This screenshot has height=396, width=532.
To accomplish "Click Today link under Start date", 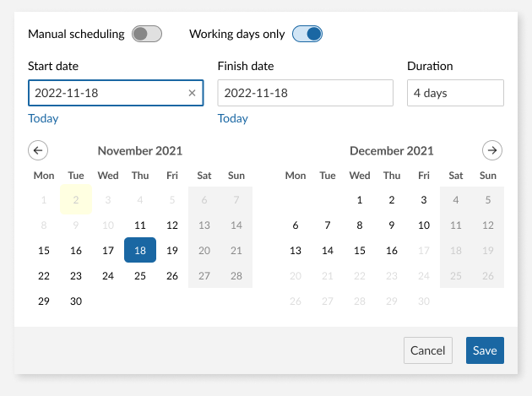I will click(43, 118).
